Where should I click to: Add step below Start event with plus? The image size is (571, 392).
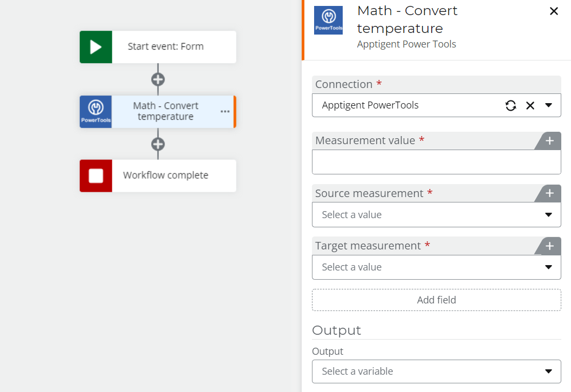point(158,79)
